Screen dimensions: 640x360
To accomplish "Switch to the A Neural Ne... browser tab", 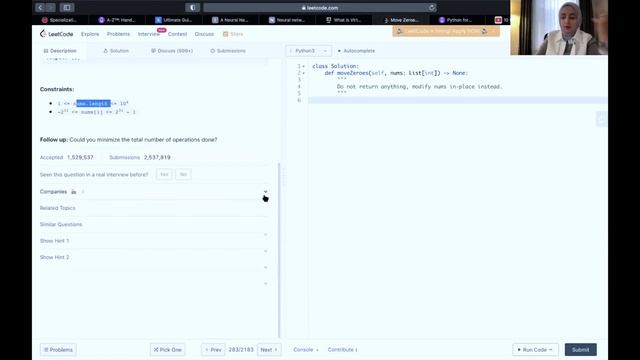I will [230, 20].
